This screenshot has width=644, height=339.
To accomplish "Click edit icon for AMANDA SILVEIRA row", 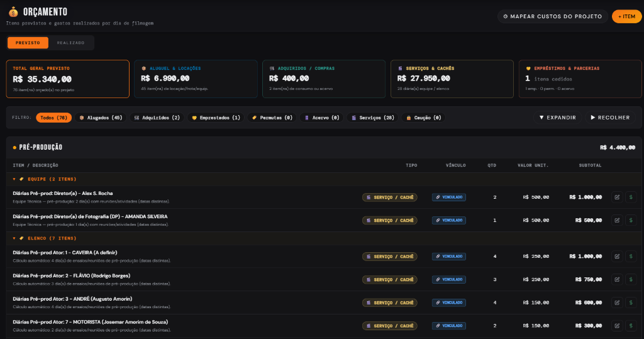I will (617, 220).
